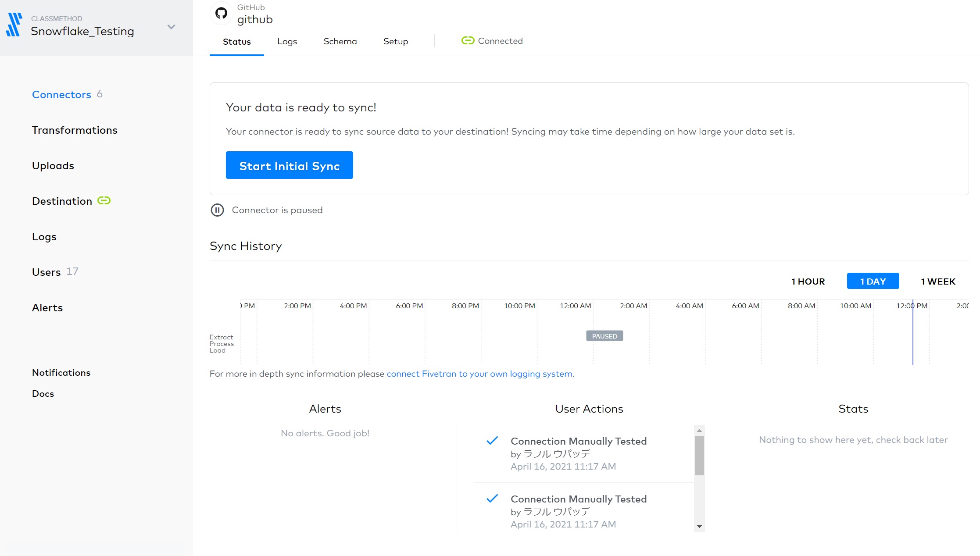This screenshot has height=556, width=980.
Task: Click the Connected link icon
Action: pyautogui.click(x=468, y=40)
